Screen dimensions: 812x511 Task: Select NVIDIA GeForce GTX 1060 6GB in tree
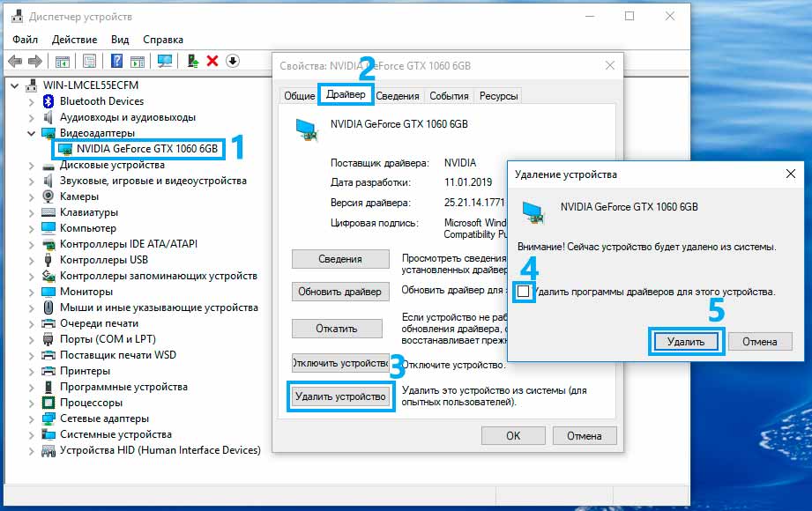(146, 149)
